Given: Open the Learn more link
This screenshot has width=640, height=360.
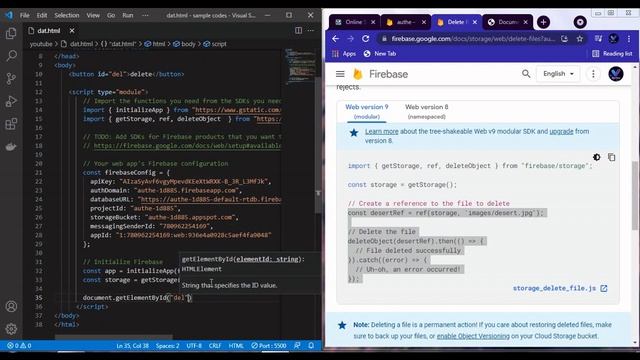Looking at the screenshot, I should click(x=382, y=131).
